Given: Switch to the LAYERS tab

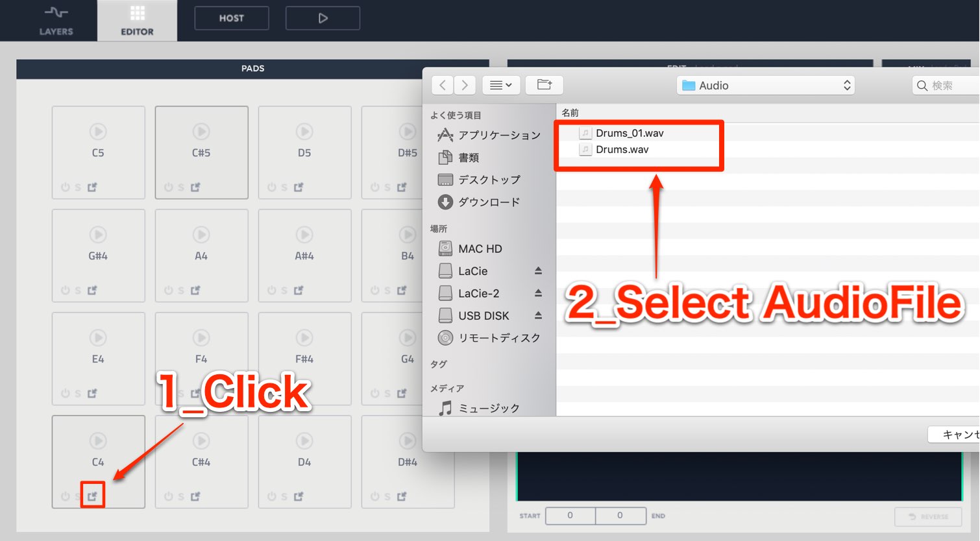Looking at the screenshot, I should coord(56,20).
